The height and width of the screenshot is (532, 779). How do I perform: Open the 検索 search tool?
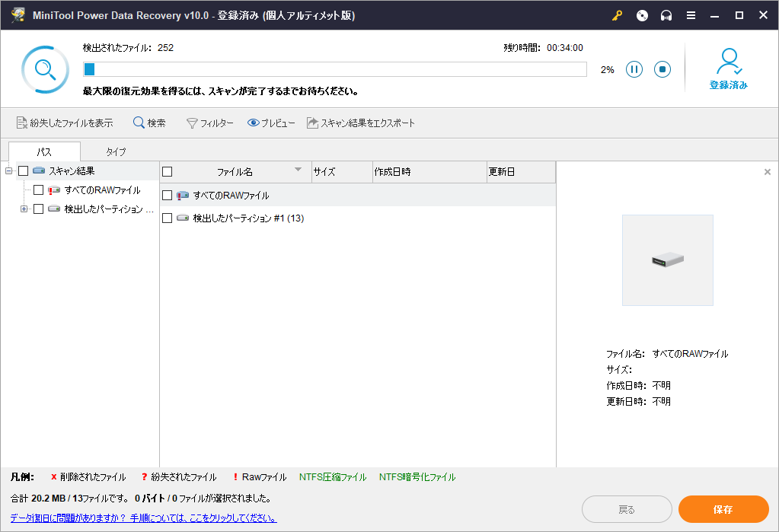pos(149,123)
